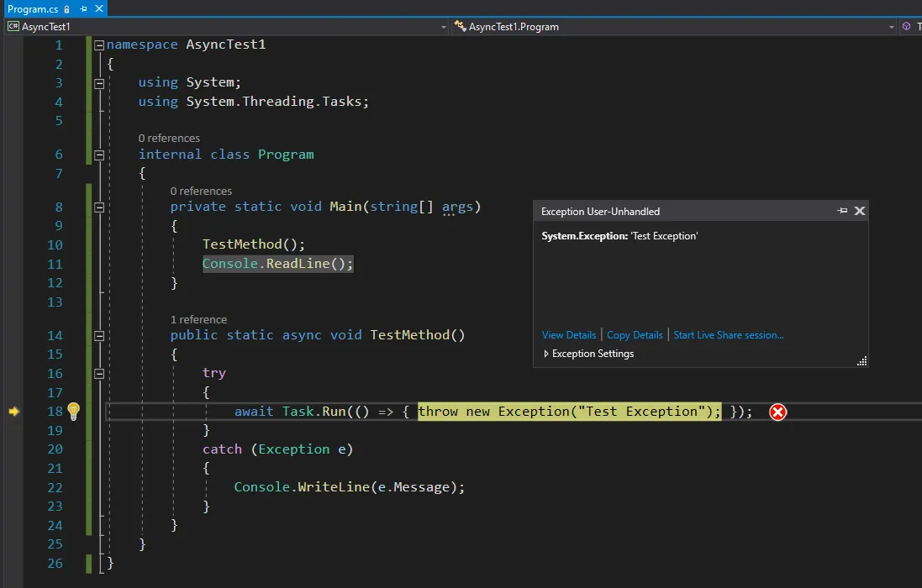
Task: Click the red exception error icon
Action: [x=778, y=412]
